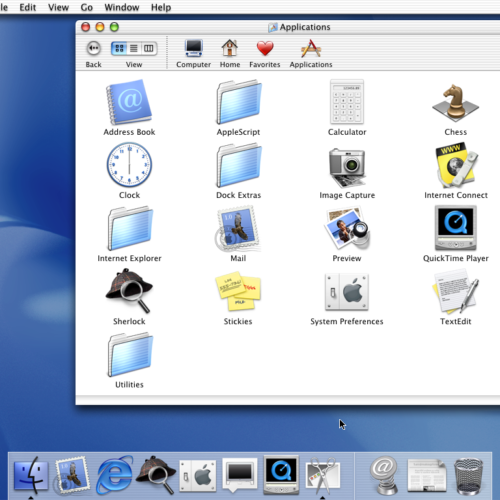Minimize Applications window with yellow button
500x500 pixels.
coord(100,27)
